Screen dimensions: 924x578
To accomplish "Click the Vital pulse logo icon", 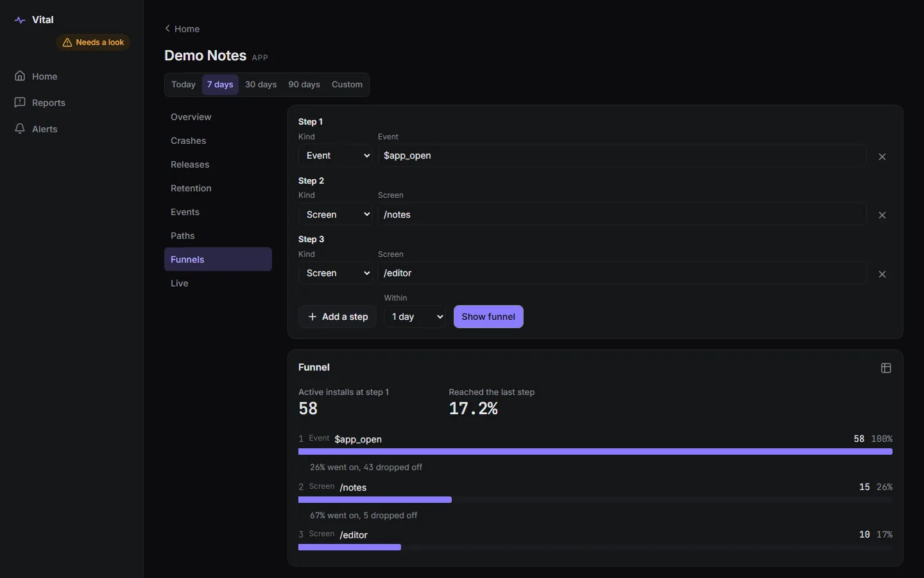I will 20,20.
